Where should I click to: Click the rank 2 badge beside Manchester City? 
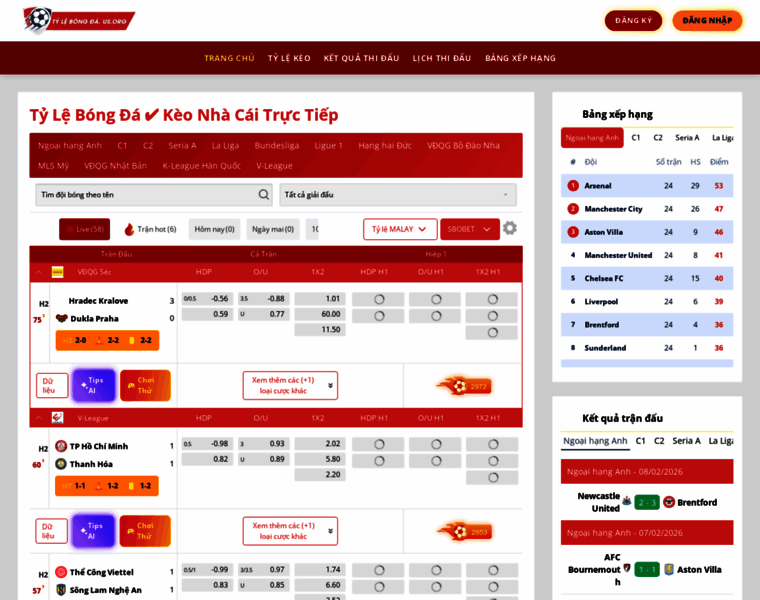pos(573,209)
